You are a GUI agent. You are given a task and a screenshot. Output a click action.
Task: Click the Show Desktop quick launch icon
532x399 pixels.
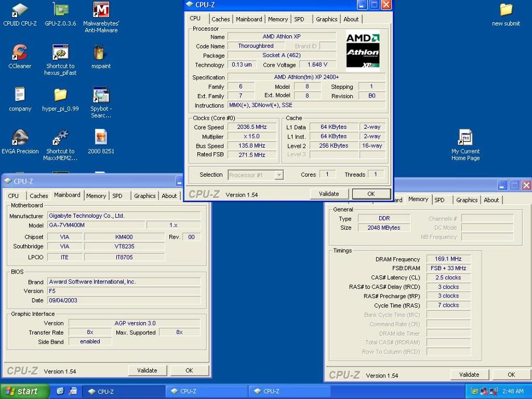72,391
